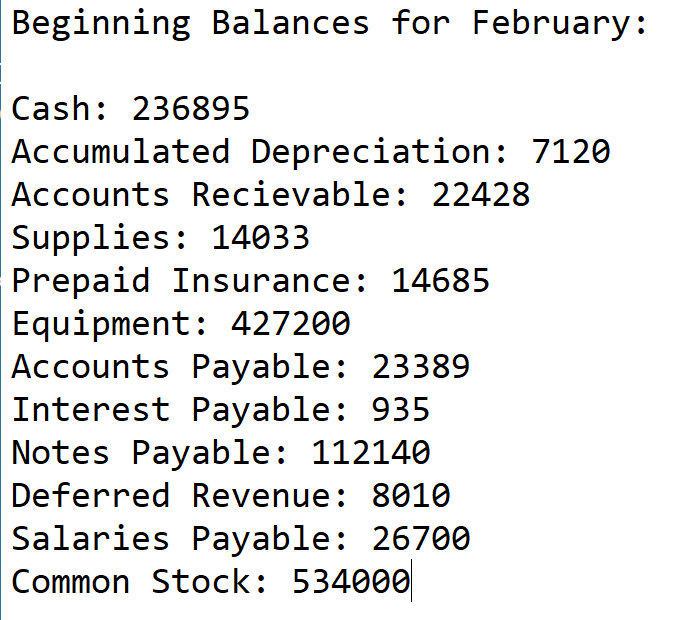The image size is (692, 620).
Task: Click the Equipment value 427200
Action: 290,324
